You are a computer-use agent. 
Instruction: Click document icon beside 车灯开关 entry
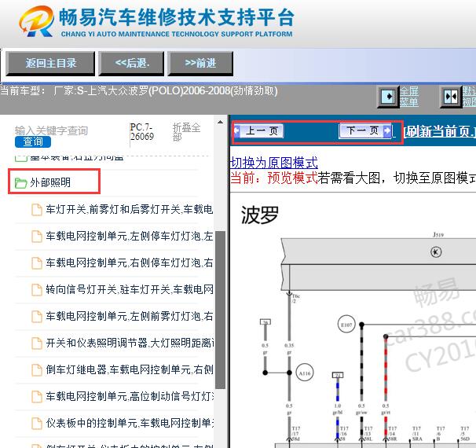37,210
